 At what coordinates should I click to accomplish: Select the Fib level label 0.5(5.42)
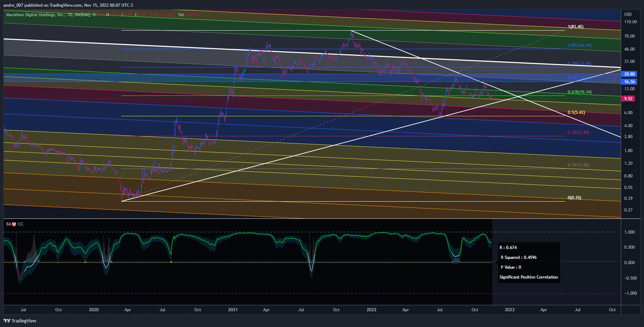tap(576, 112)
